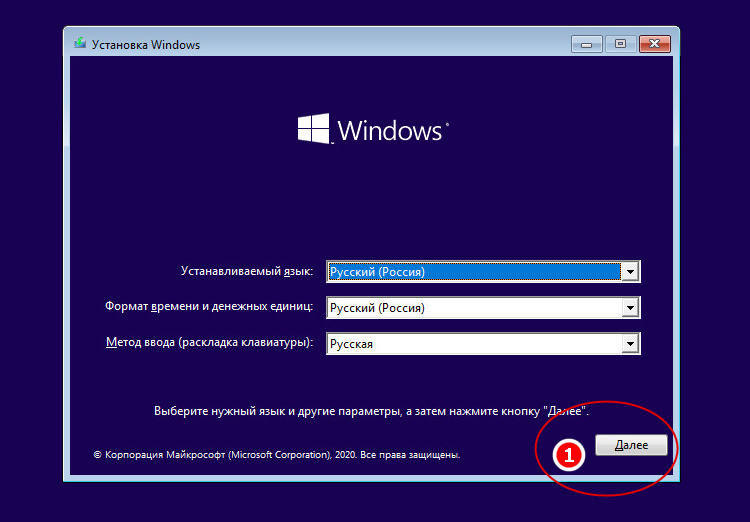The height and width of the screenshot is (522, 750).
Task: Click the Устанавливаемый язык label
Action: [247, 271]
